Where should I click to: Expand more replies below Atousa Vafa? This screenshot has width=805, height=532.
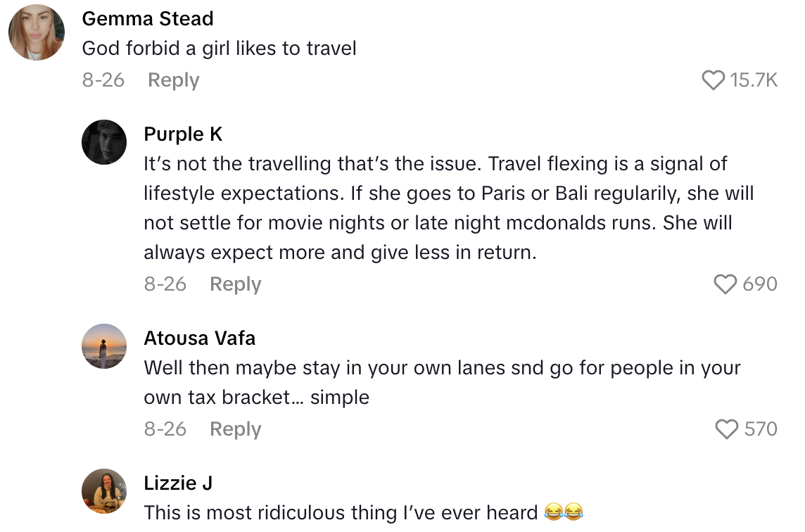(x=234, y=429)
